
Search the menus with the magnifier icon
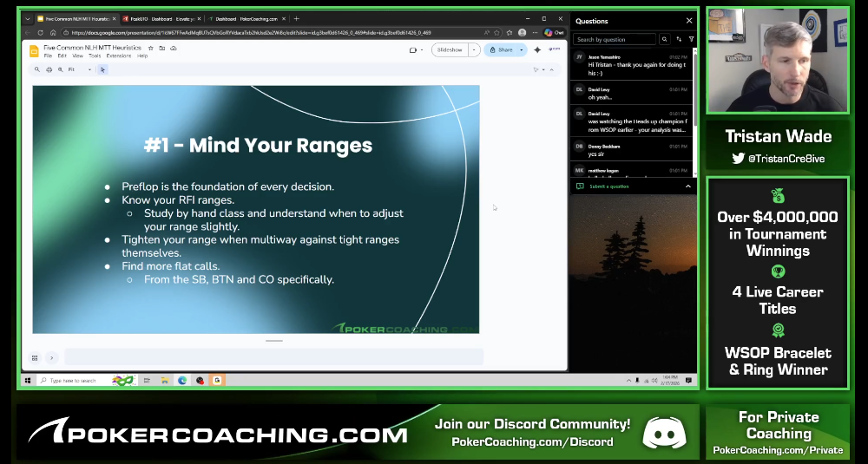pyautogui.click(x=37, y=69)
